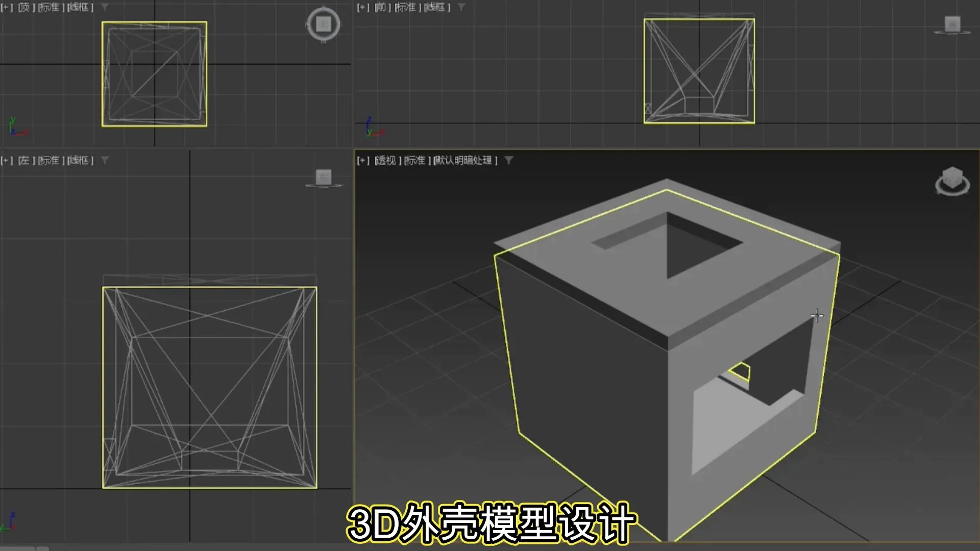Click the filter funnel icon in the Left viewport
Screen dimensions: 980x551
105,160
